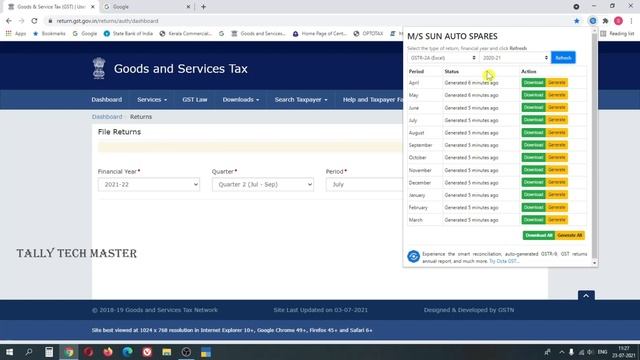Click the blue Refresh button in the popup
640x360 pixels.
(563, 58)
